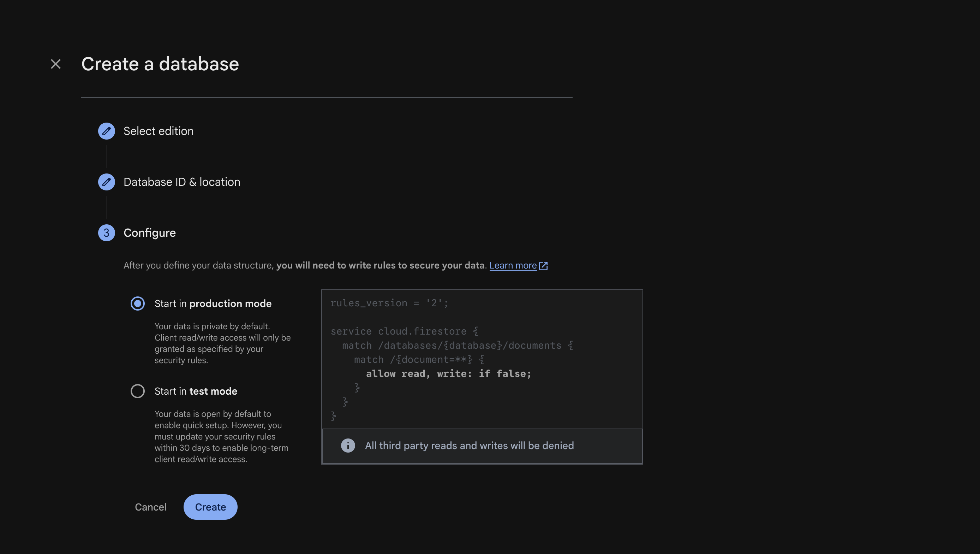The image size is (980, 554).
Task: Go back to Database ID & location step
Action: point(182,182)
